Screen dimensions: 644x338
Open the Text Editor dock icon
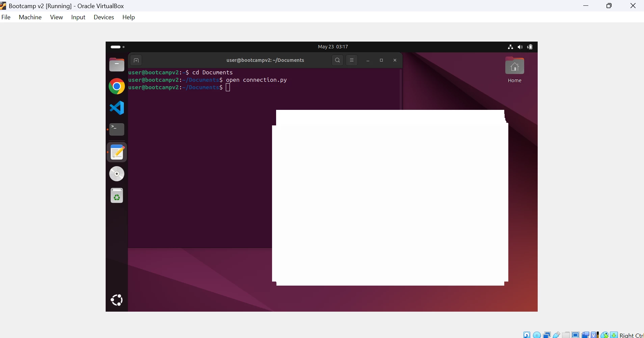[117, 152]
